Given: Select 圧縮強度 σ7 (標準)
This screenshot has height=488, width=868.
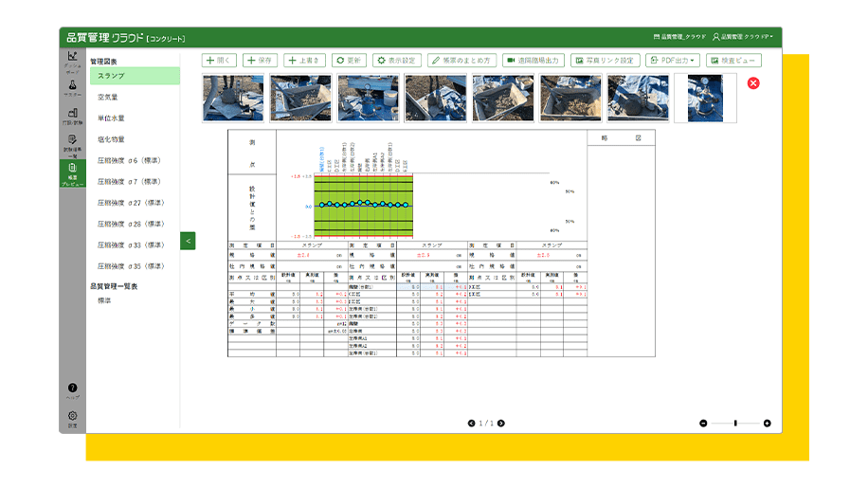Looking at the screenshot, I should click(x=129, y=182).
